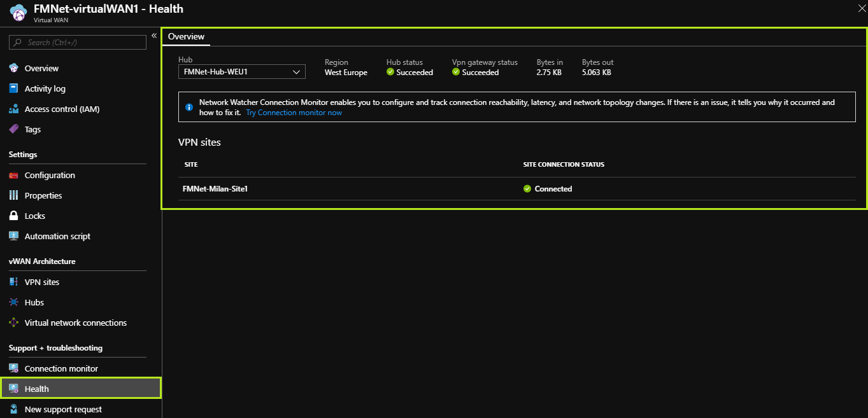
Task: Open Overview in the left menu
Action: (41, 68)
